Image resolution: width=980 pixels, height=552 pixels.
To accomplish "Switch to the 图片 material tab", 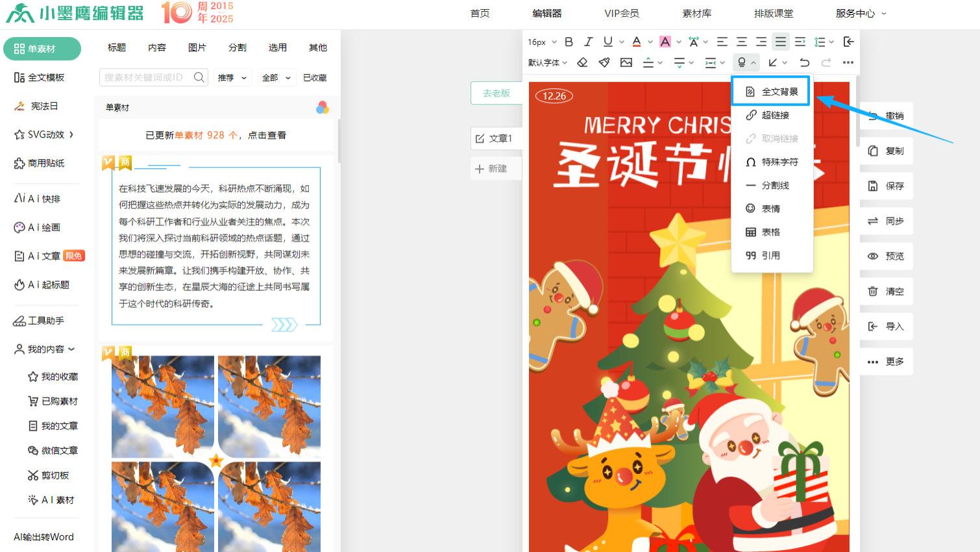I will click(197, 47).
